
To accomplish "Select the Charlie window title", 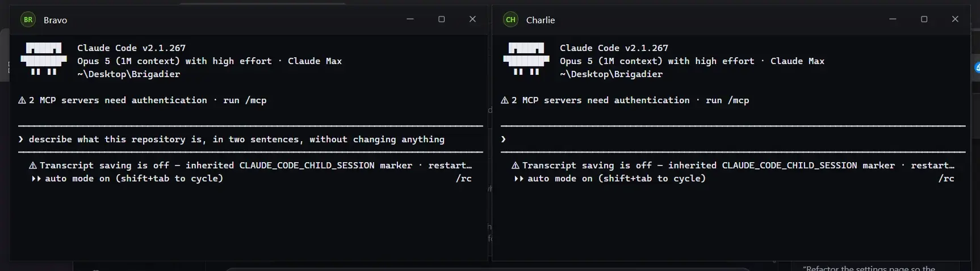I will (541, 20).
